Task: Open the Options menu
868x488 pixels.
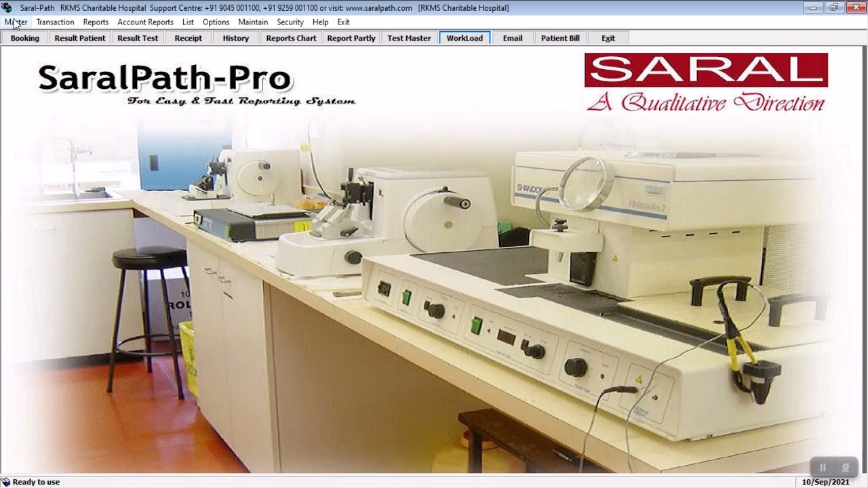Action: [x=216, y=22]
